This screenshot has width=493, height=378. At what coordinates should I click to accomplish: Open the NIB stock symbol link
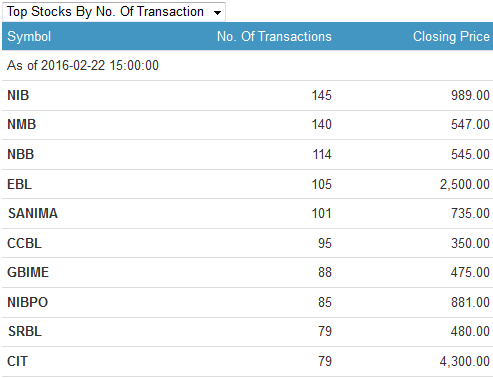[x=18, y=95]
